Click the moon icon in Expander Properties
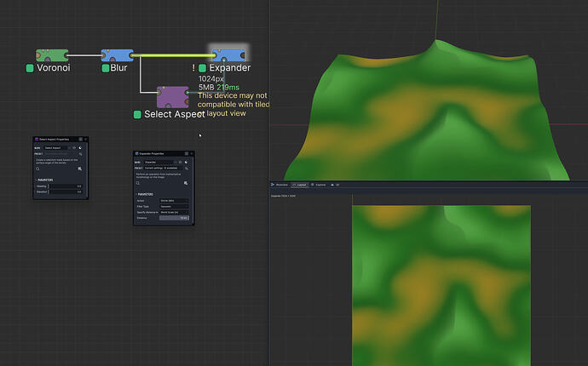Screen dimensions: 588x366 pos(186,163)
